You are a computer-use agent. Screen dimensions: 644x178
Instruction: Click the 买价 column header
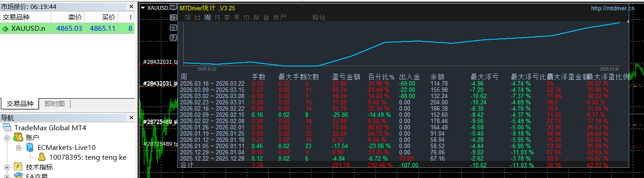coord(101,17)
